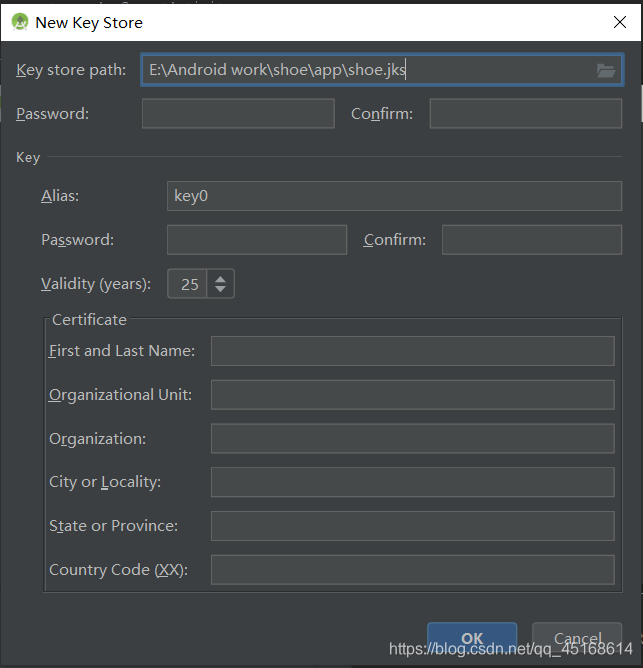This screenshot has width=643, height=668.
Task: Focus the key Confirm field under Alias
Action: [x=532, y=240]
